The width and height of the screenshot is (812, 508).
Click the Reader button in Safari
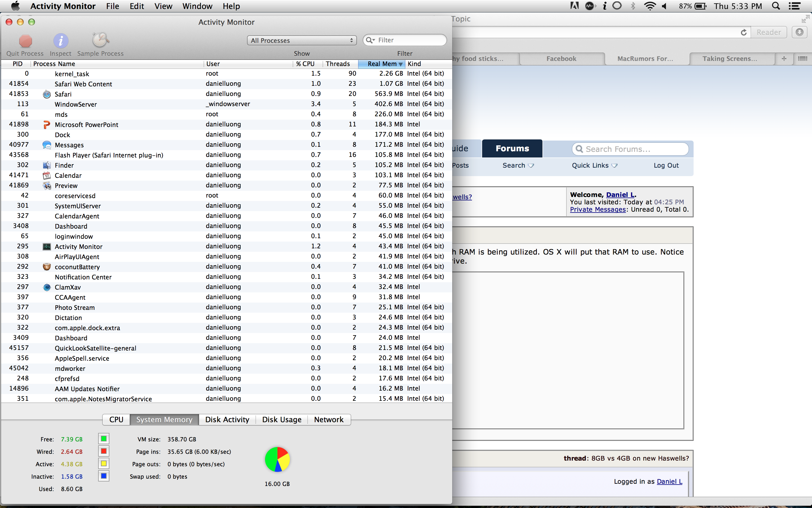click(769, 32)
